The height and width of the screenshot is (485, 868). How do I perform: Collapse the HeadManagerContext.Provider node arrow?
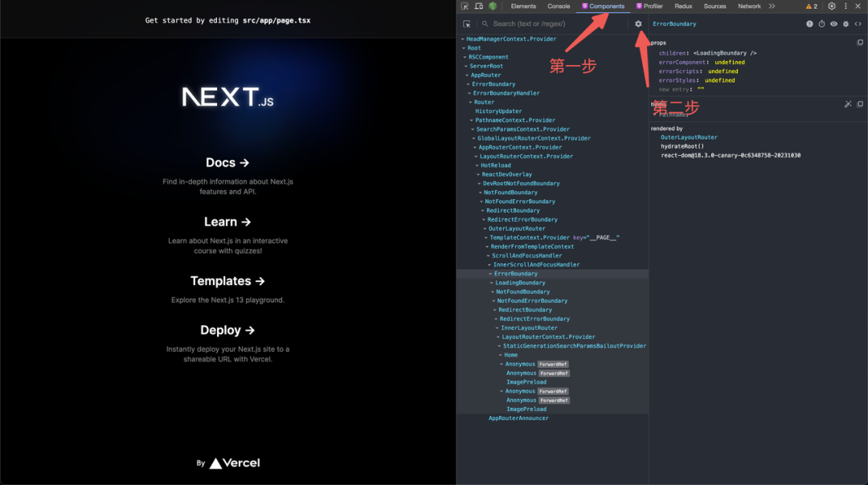click(x=463, y=39)
